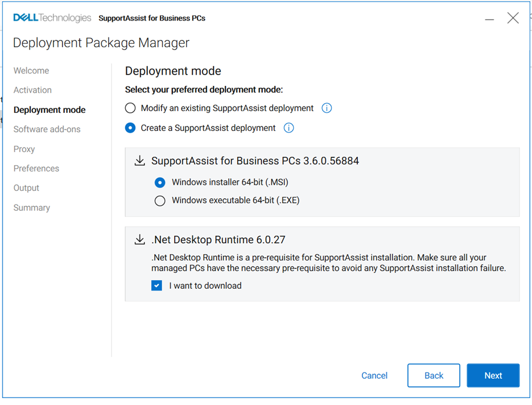Click info icon beside Modify existing deployment
532x405 pixels.
point(327,108)
